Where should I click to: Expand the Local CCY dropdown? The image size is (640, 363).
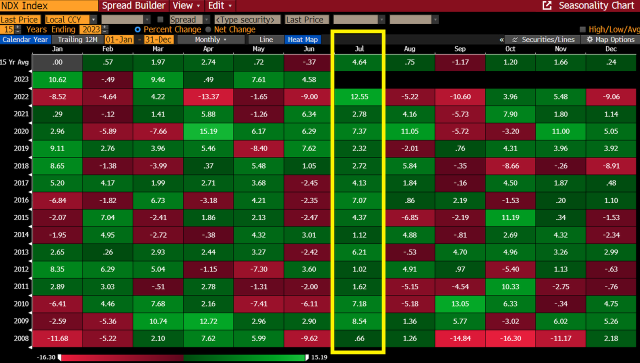[94, 20]
